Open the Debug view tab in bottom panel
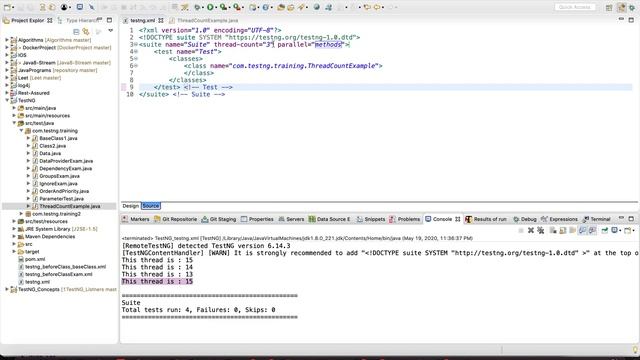Image resolution: width=640 pixels, height=360 pixels. 524,219
